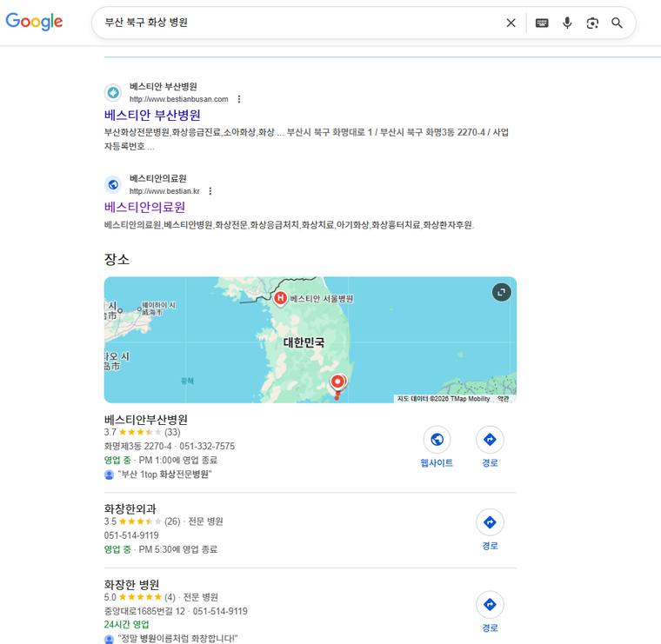Click the 베스티안의료원 snippet description
The width and height of the screenshot is (661, 644).
(x=289, y=225)
